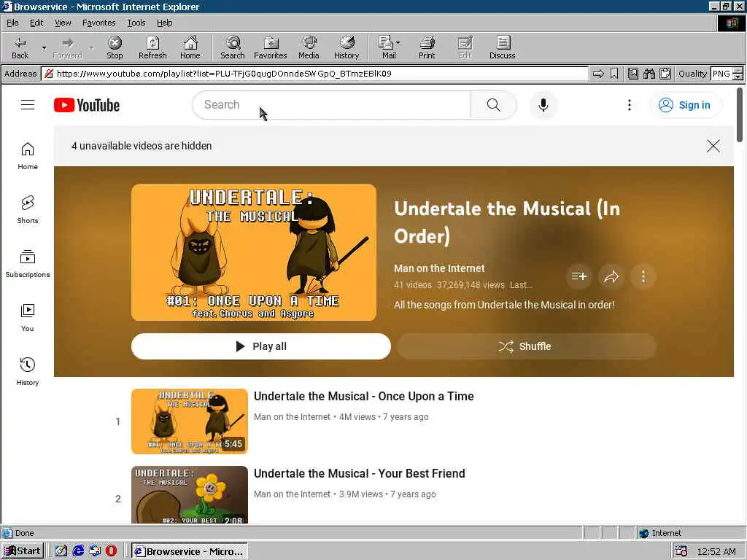The width and height of the screenshot is (747, 560).
Task: Refresh the current page
Action: click(x=152, y=47)
